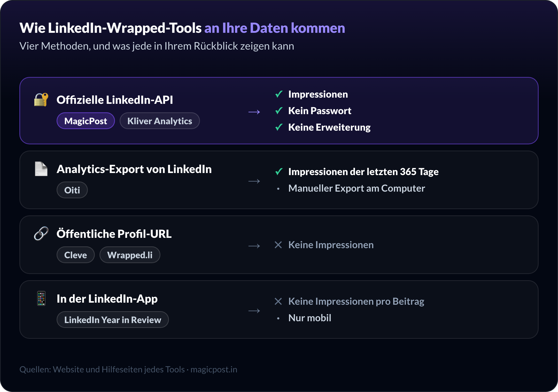Screen dimensions: 558x392
Task: Select the Kliver Analytics pill
Action: [160, 121]
